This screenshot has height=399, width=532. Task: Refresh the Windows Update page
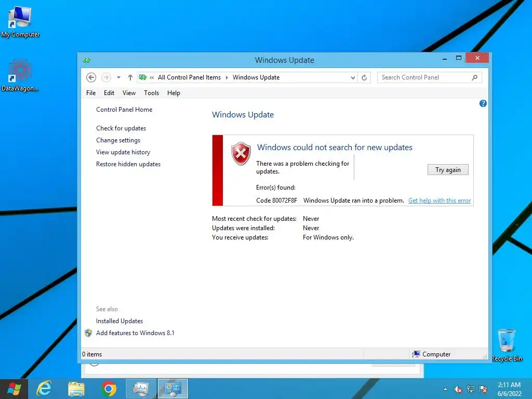(x=364, y=78)
